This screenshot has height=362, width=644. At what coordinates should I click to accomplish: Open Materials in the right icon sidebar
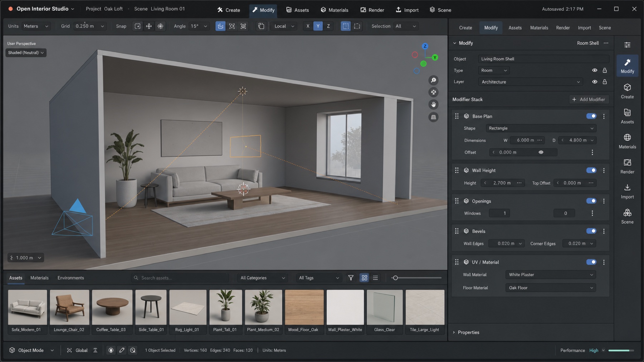tap(627, 141)
